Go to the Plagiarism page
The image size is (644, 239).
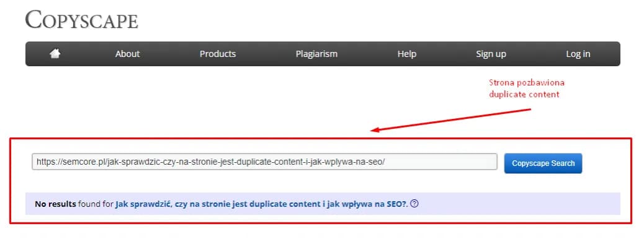click(x=316, y=54)
